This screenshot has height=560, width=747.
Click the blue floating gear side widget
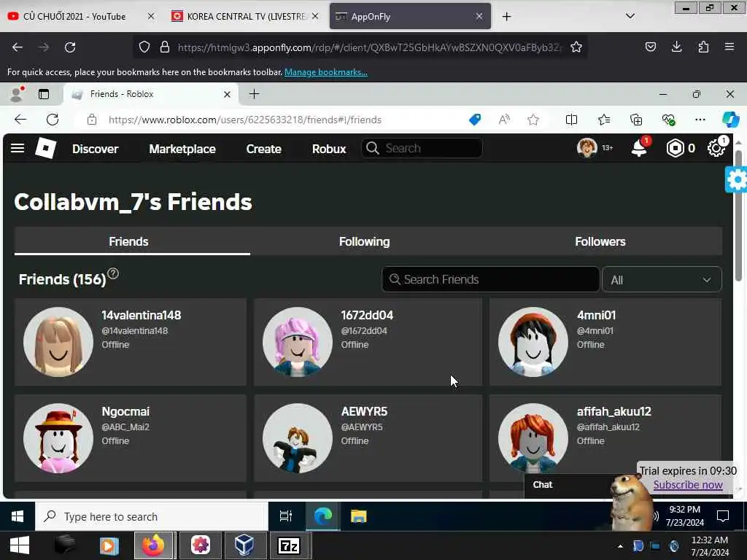[x=737, y=179]
